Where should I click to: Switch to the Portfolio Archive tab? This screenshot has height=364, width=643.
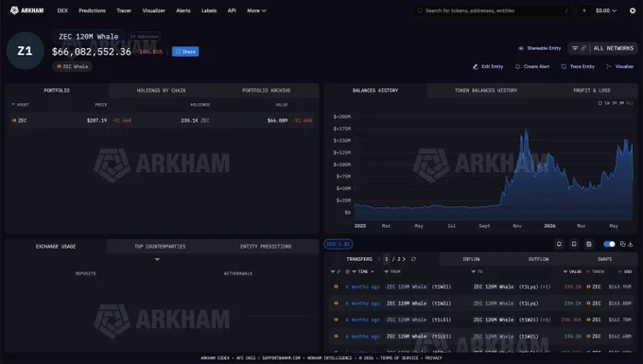pyautogui.click(x=266, y=90)
